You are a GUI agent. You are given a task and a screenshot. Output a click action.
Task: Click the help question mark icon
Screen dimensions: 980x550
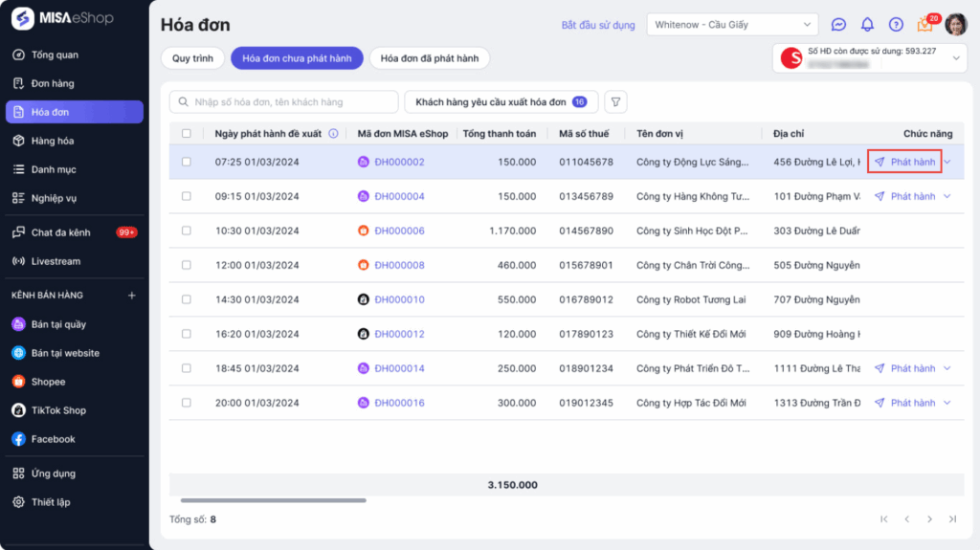pos(896,25)
